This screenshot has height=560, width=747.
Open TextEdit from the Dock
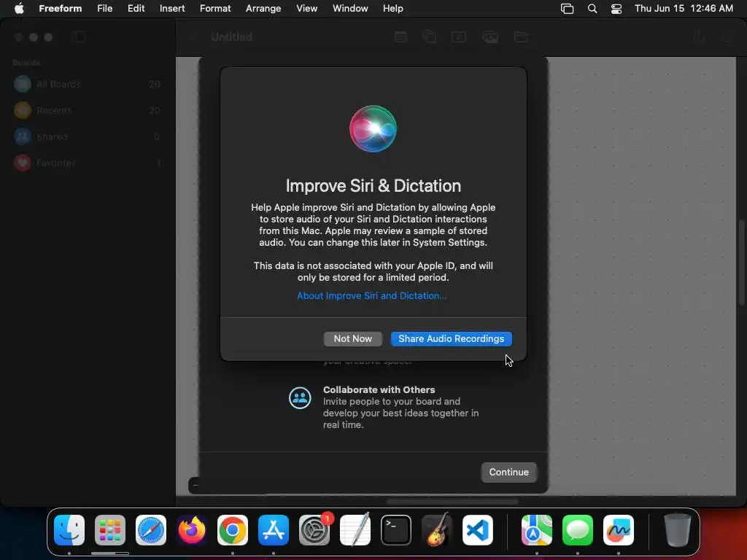pyautogui.click(x=355, y=530)
